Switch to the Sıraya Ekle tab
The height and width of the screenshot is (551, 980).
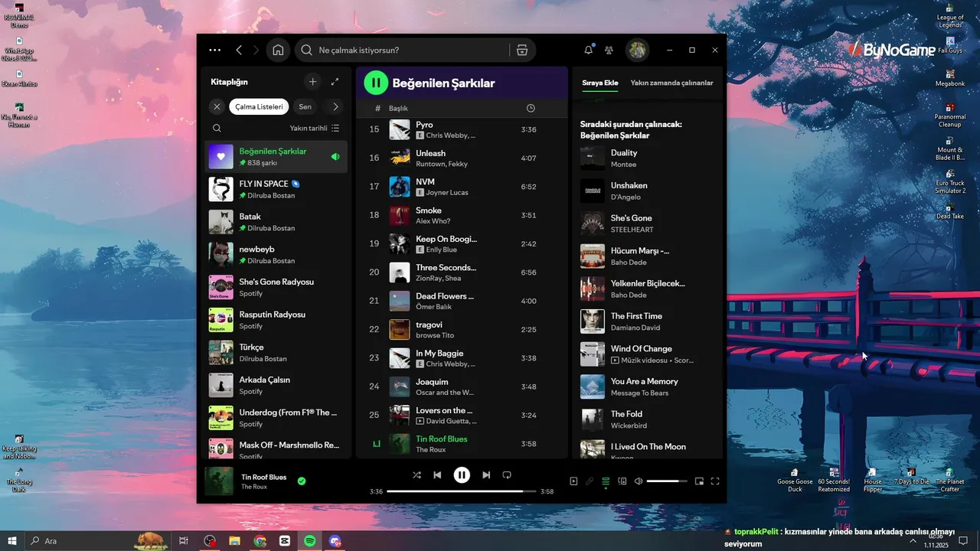coord(600,83)
